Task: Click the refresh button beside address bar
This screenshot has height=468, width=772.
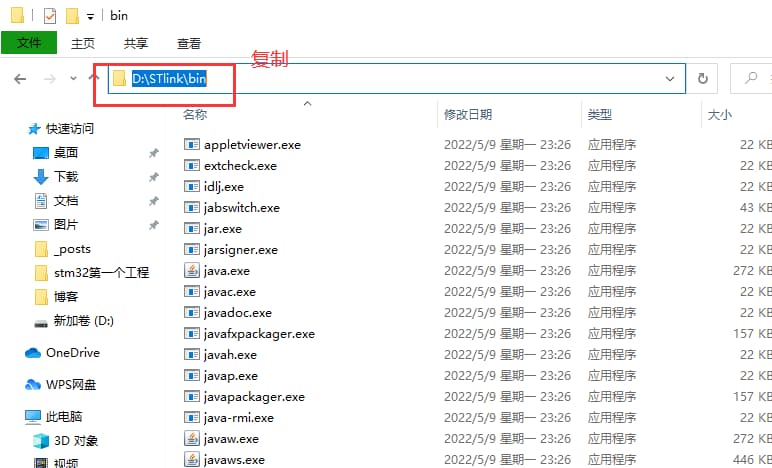Action: tap(703, 79)
